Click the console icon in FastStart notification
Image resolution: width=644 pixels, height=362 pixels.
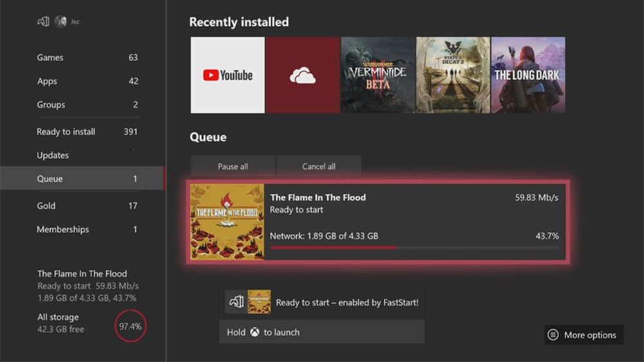(x=236, y=302)
